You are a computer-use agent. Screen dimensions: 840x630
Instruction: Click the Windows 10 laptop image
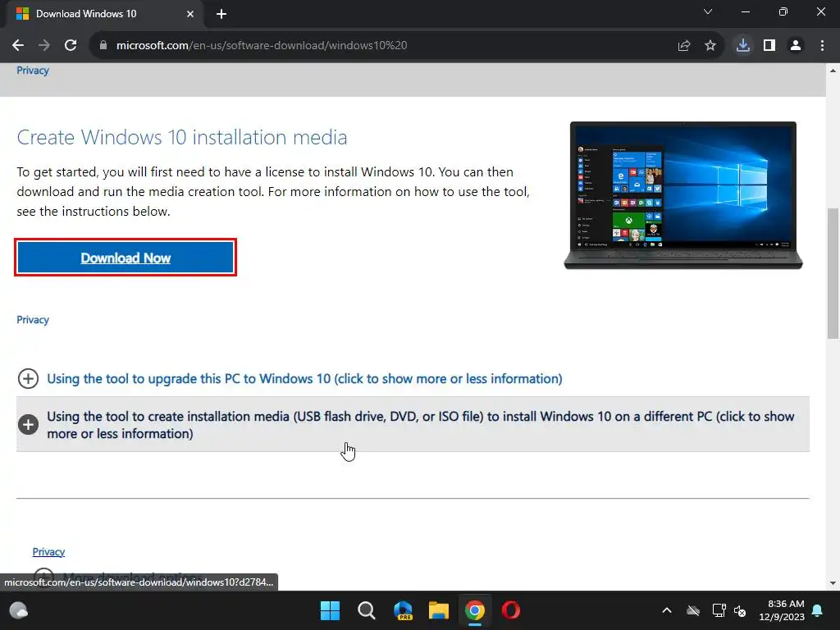[x=683, y=195]
